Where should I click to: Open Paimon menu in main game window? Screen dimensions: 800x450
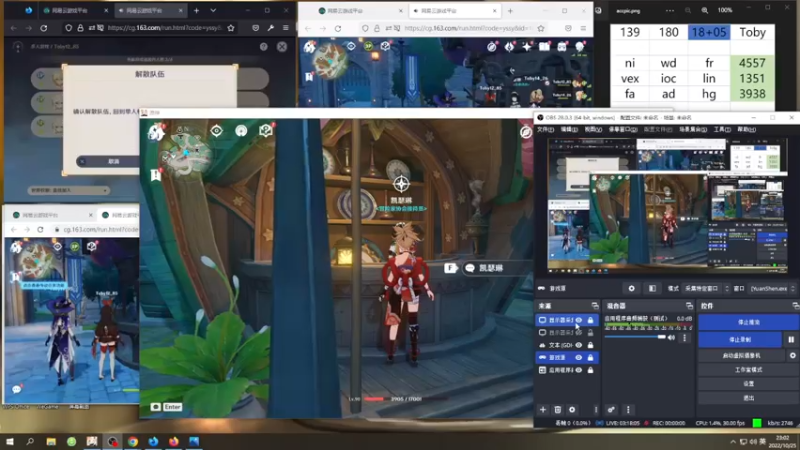(156, 132)
